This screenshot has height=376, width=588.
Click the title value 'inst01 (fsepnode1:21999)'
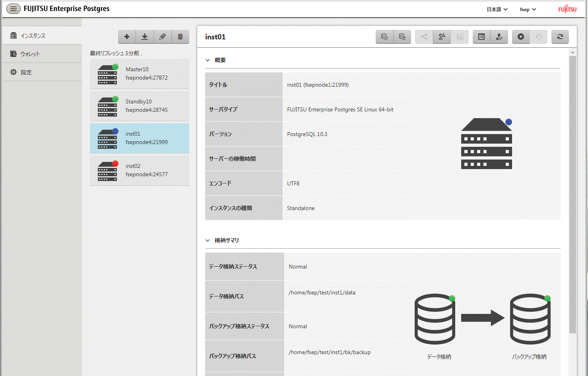pos(318,85)
